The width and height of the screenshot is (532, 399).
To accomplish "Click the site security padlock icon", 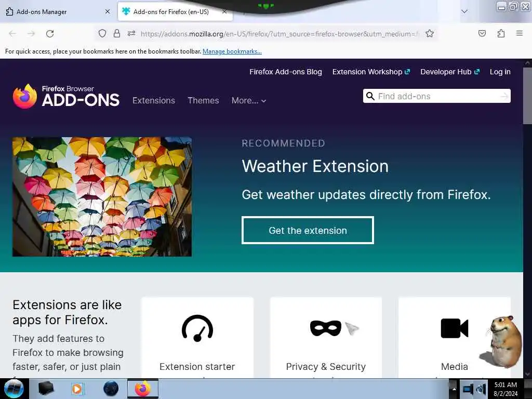I will 117,33.
